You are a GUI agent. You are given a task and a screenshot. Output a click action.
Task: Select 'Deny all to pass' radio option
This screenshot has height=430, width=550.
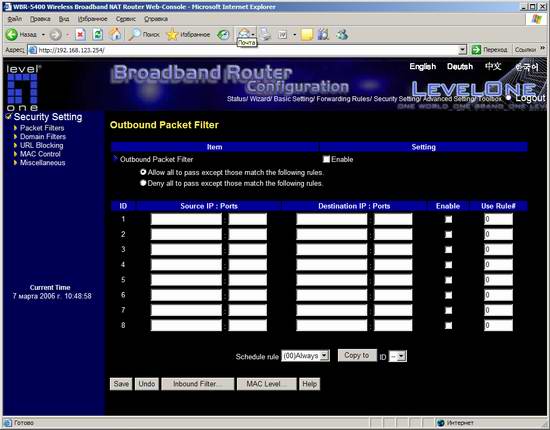click(143, 183)
